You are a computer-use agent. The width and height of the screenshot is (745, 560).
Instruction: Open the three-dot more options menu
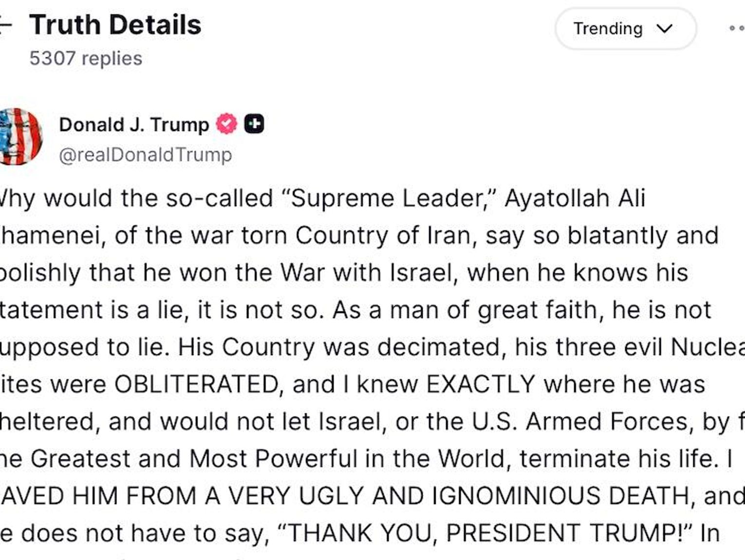(737, 28)
